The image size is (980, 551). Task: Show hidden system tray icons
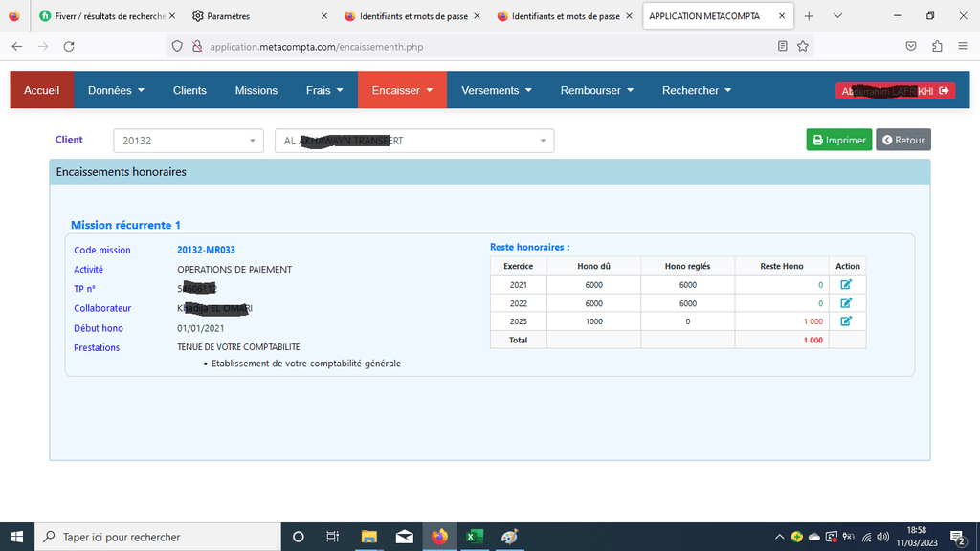coord(779,537)
